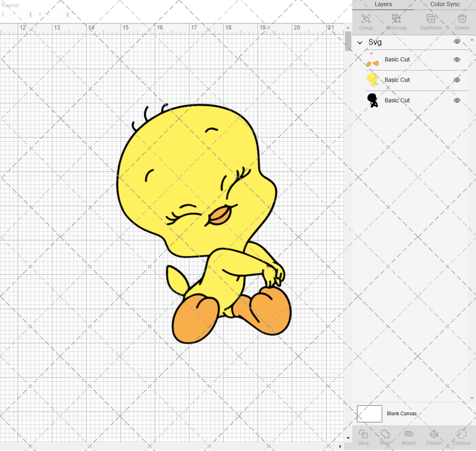The image size is (476, 451).
Task: Click the Duplicate icon
Action: tap(430, 22)
